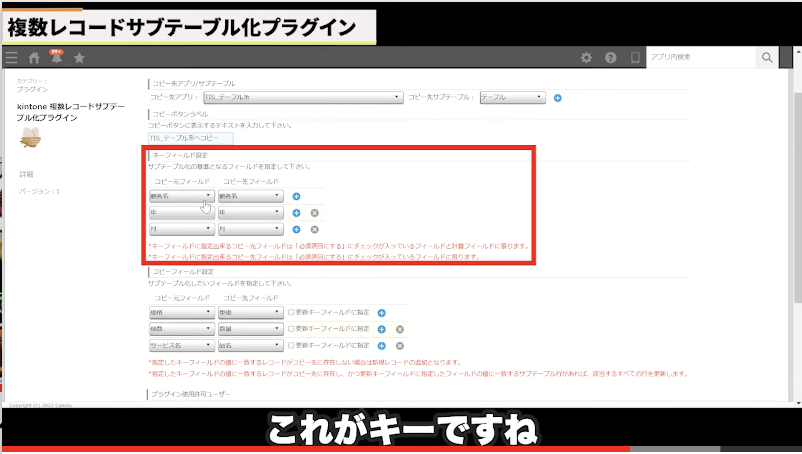Remove the last key field row
The image size is (802, 454).
[x=314, y=229]
